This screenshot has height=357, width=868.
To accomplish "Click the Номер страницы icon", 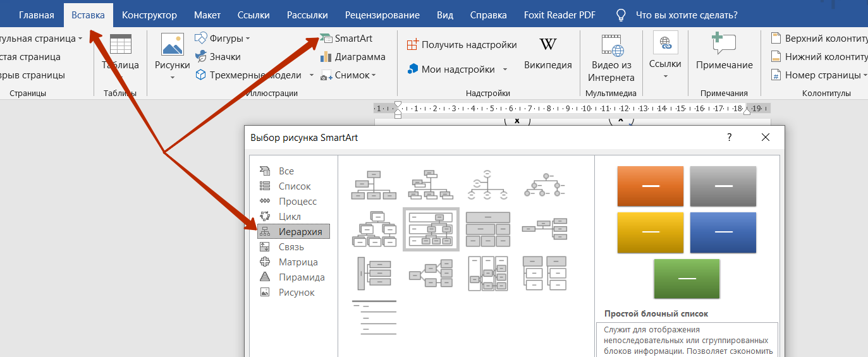I will [775, 75].
